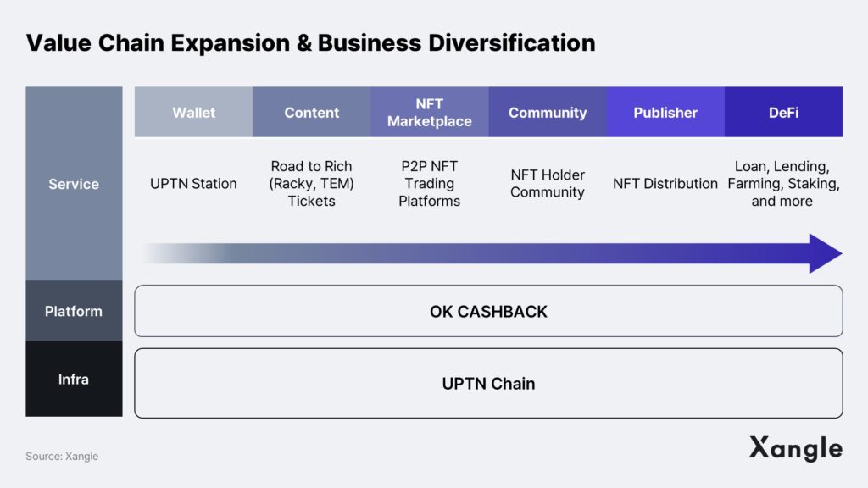
Task: Select Loan, Lending, Farming, Staking text
Action: click(783, 184)
